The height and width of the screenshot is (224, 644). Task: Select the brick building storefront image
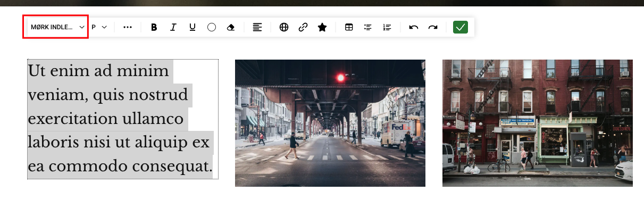point(537,123)
